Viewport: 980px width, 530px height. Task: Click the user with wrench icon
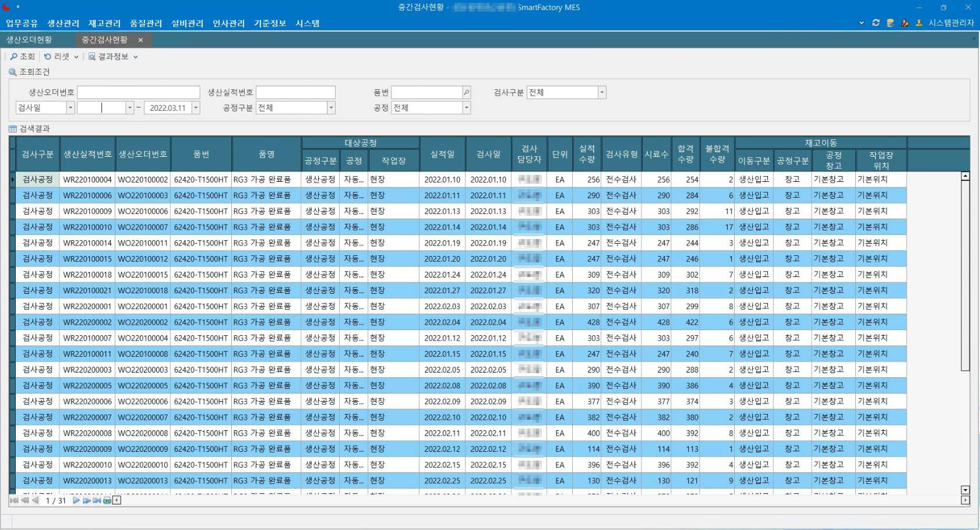(905, 23)
